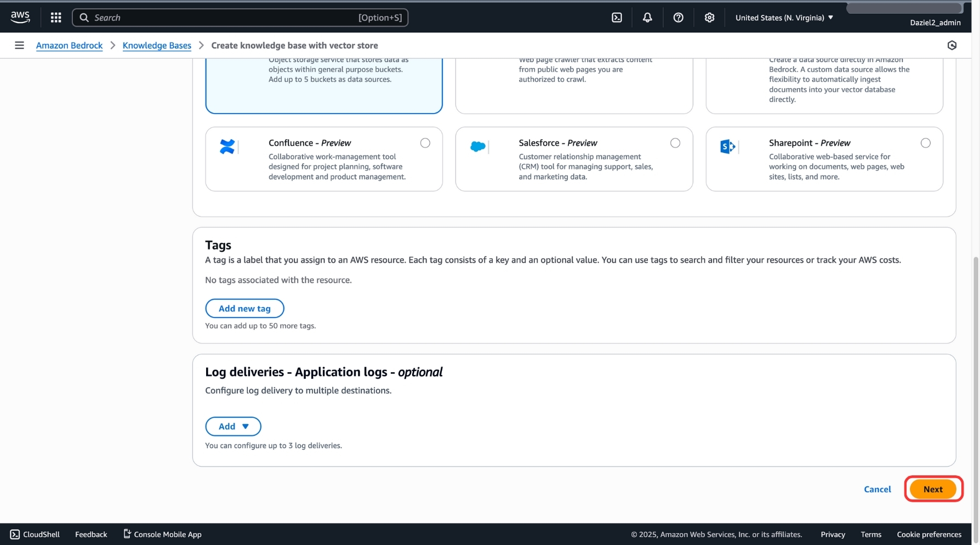Refresh the page using the circular reload icon

952,45
